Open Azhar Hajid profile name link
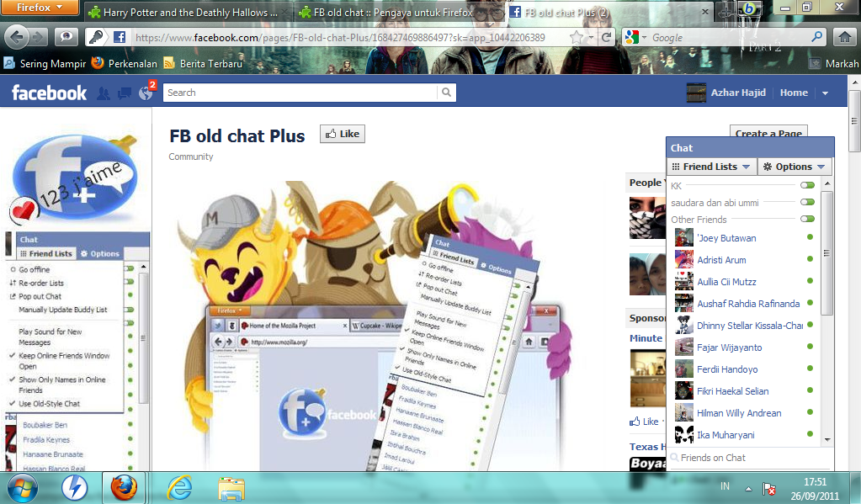The image size is (861, 504). tap(738, 93)
